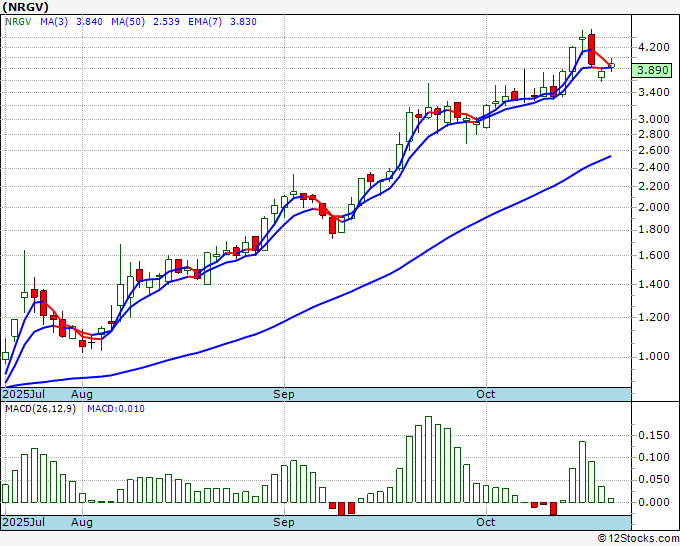The height and width of the screenshot is (546, 680).
Task: Click the MACD:0.010 value readout
Action: click(x=116, y=409)
